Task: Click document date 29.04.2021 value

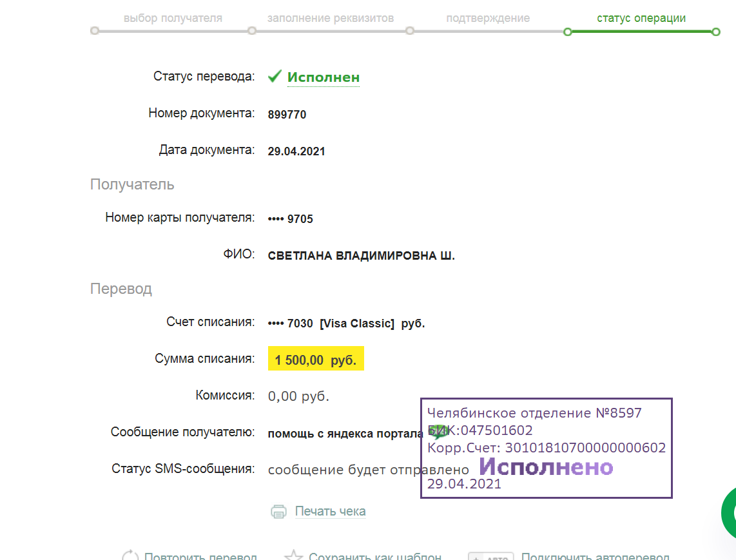Action: pos(296,151)
